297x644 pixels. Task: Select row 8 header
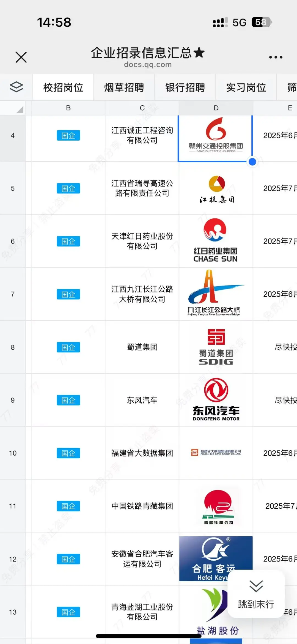pyautogui.click(x=13, y=347)
